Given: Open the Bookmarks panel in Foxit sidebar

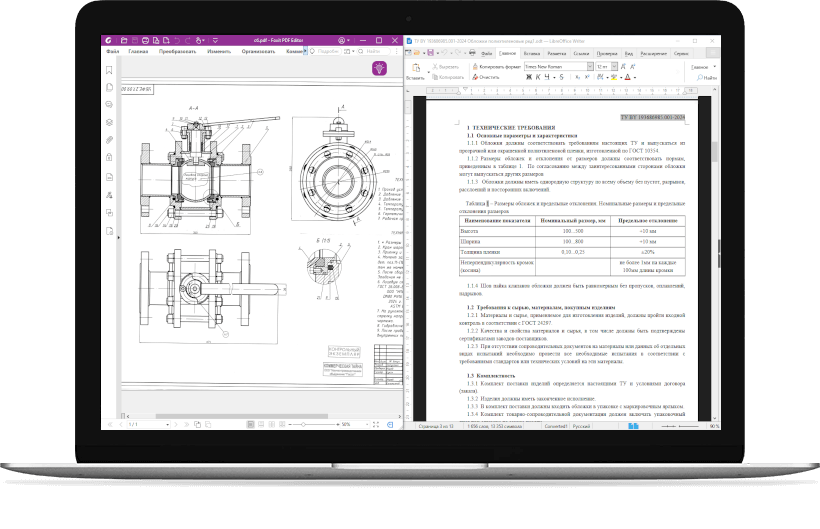Looking at the screenshot, I should pyautogui.click(x=109, y=69).
